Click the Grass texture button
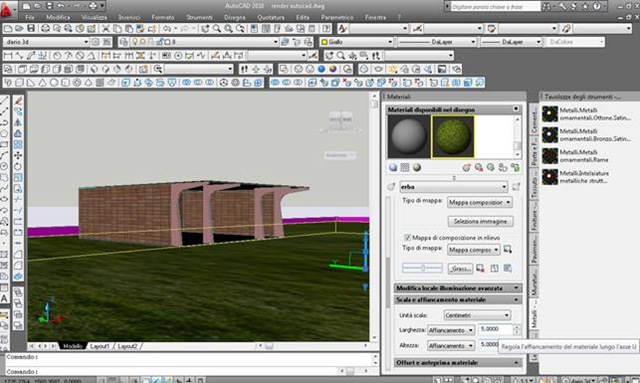 tap(460, 269)
